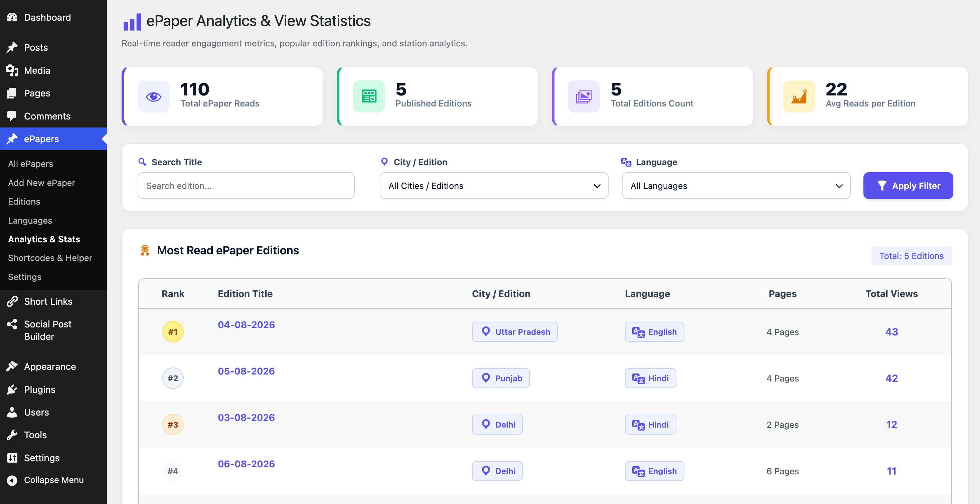Screen dimensions: 980x504
Task: Click the rank #1 gold badge
Action: (x=173, y=332)
